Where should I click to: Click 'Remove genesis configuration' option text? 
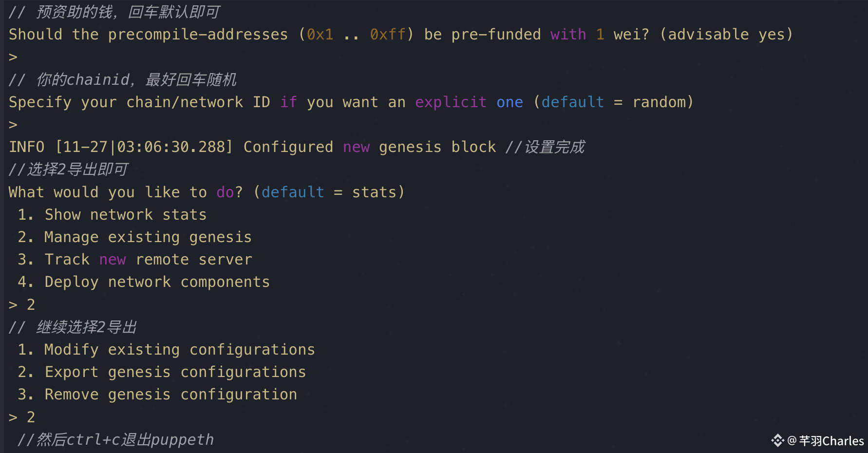tap(170, 395)
